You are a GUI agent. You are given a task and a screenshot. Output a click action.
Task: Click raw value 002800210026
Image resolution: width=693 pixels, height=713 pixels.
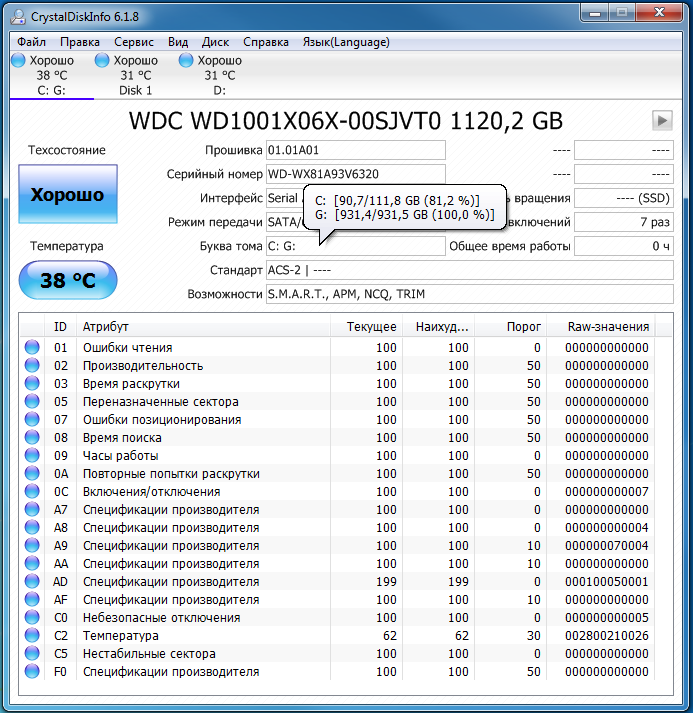(x=607, y=636)
